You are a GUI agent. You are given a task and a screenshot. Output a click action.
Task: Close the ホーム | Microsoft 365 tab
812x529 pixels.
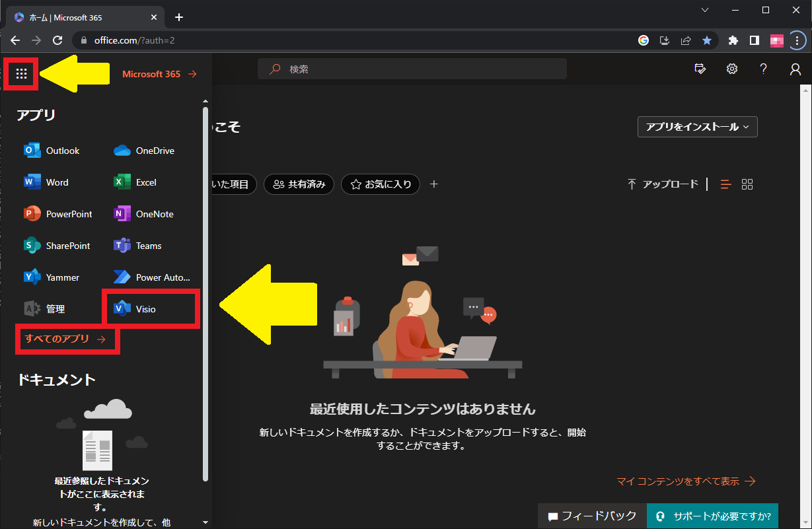tap(155, 17)
